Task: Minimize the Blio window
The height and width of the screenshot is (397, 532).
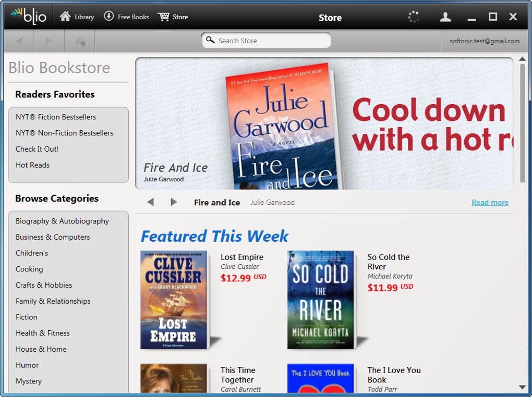Action: [471, 19]
